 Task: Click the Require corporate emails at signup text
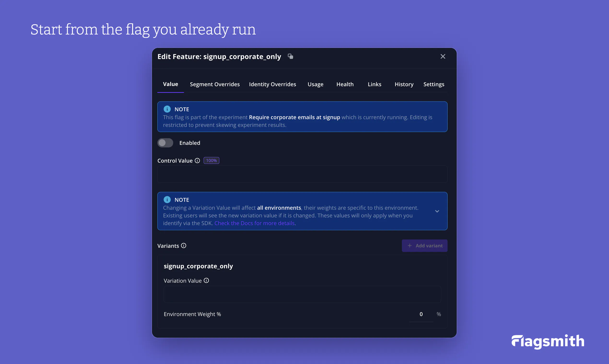pyautogui.click(x=294, y=117)
